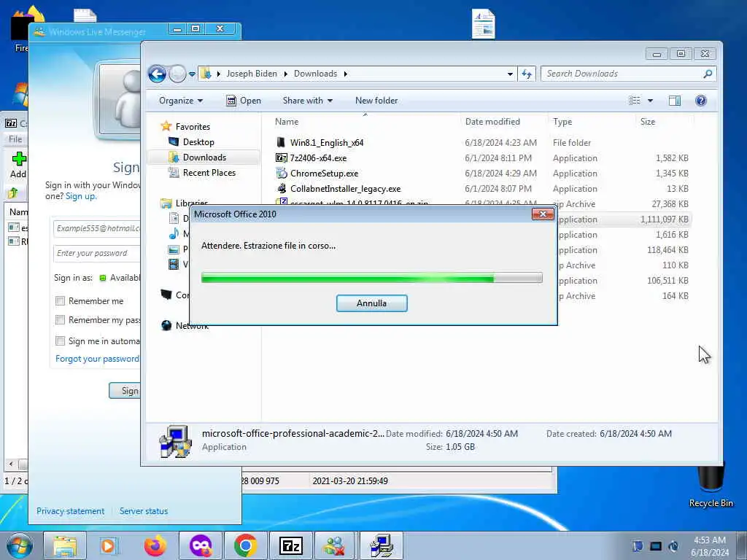Click New folder in the toolbar
The height and width of the screenshot is (560, 747).
376,101
